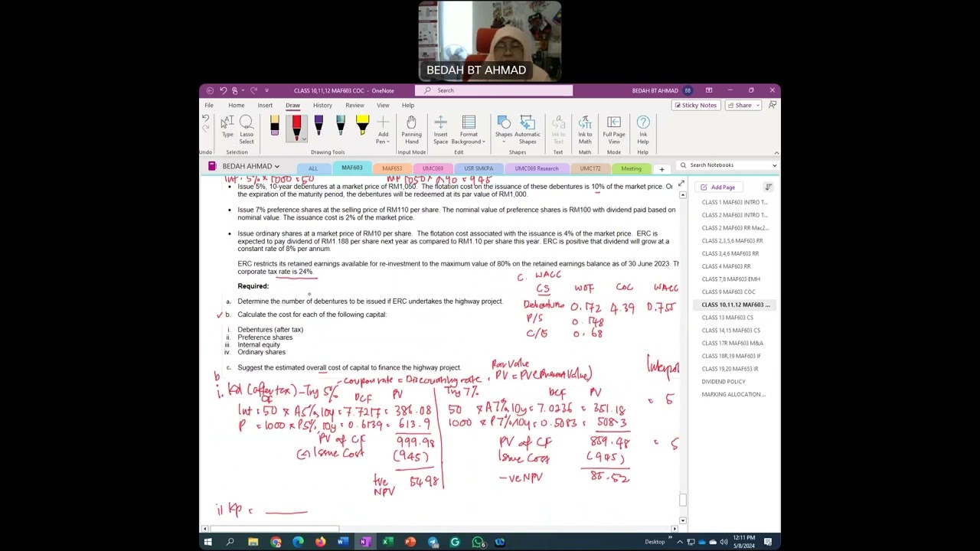Open the Windows Start menu
Viewport: 980px width, 551px height.
[207, 542]
